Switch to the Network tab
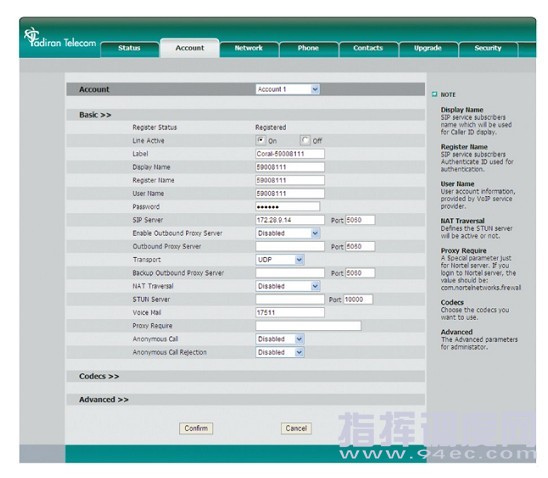Screen dimensions: 548x478 click(249, 49)
